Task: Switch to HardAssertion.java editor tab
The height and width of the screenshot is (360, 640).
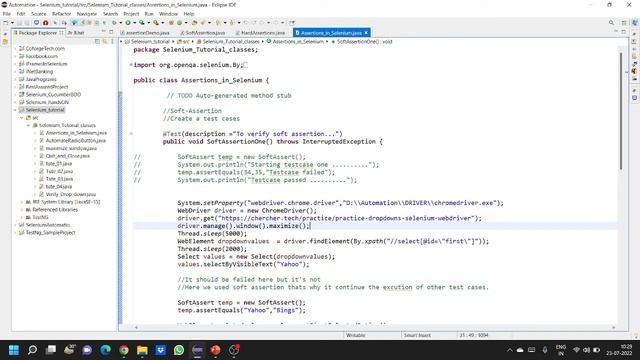Action: point(262,33)
